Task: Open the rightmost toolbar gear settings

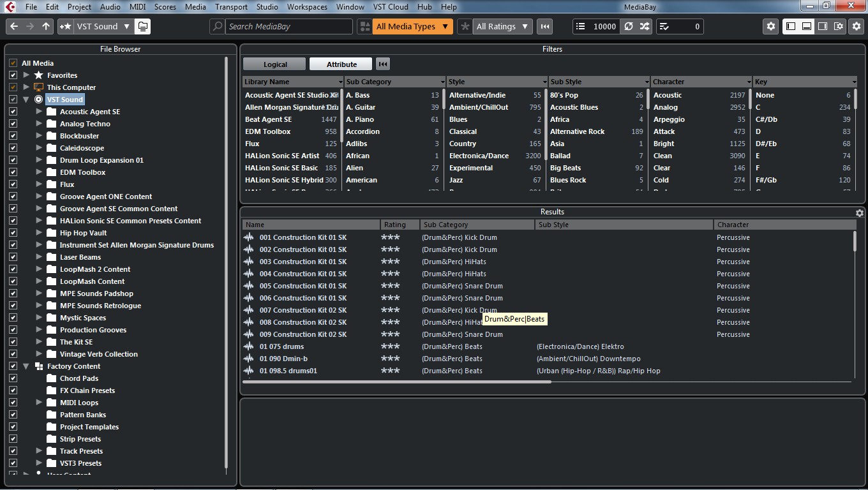Action: tap(857, 26)
